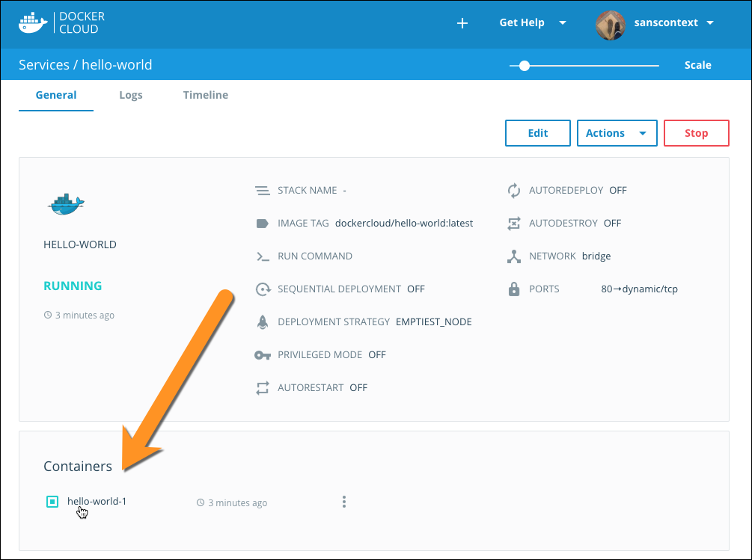Image resolution: width=752 pixels, height=560 pixels.
Task: Click the privileged mode key icon
Action: [x=262, y=355]
